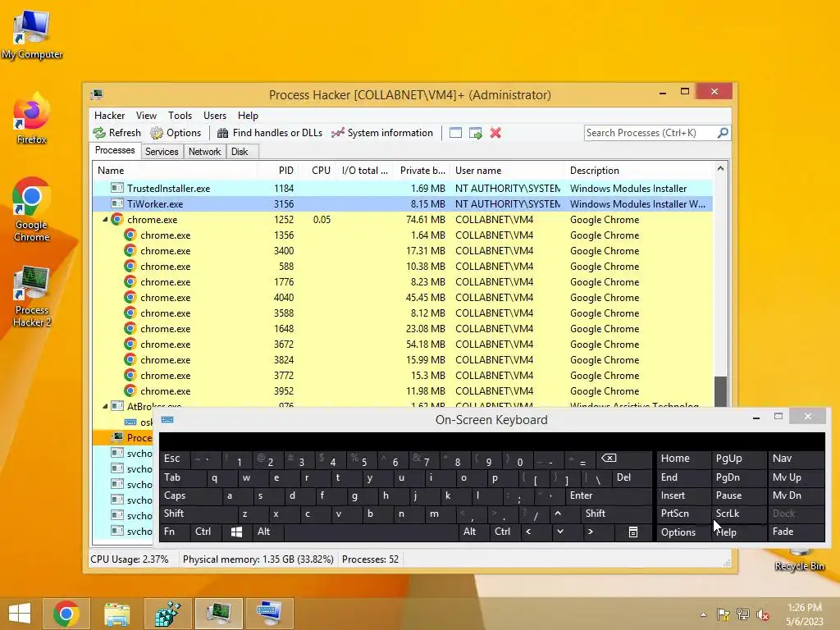
Task: Click the Windows Start button
Action: [20, 614]
